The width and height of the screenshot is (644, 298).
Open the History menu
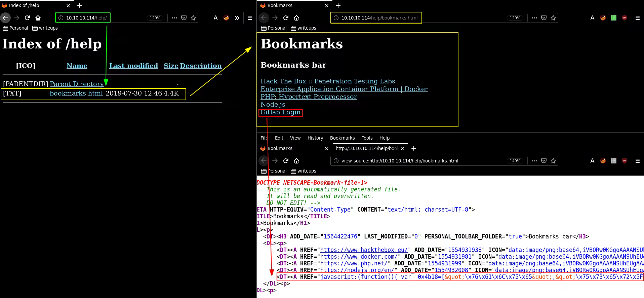click(315, 138)
